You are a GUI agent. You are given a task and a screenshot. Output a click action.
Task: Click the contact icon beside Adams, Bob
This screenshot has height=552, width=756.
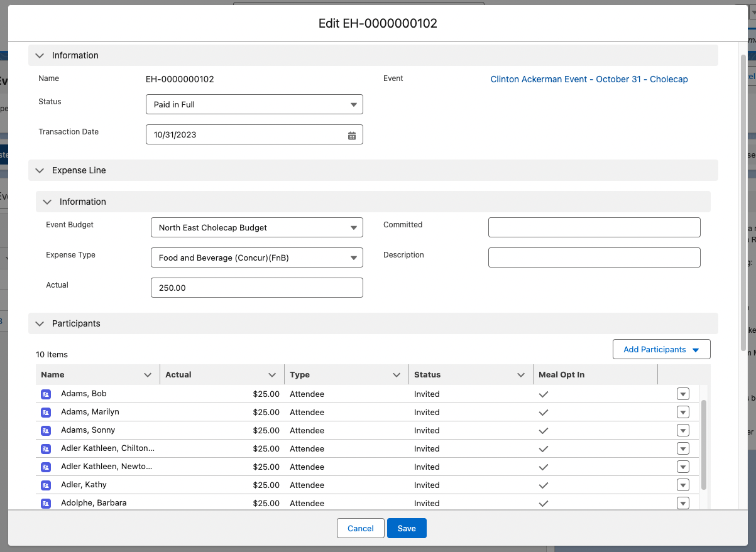coord(45,394)
